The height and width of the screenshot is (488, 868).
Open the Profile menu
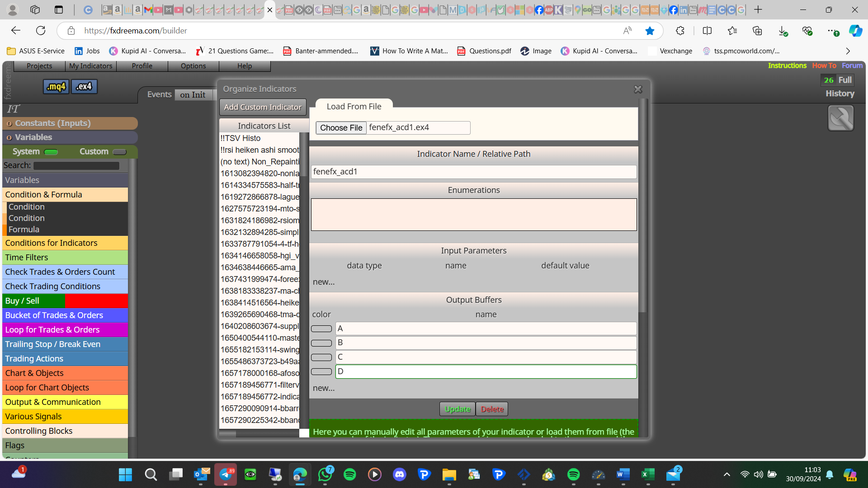[x=142, y=66]
